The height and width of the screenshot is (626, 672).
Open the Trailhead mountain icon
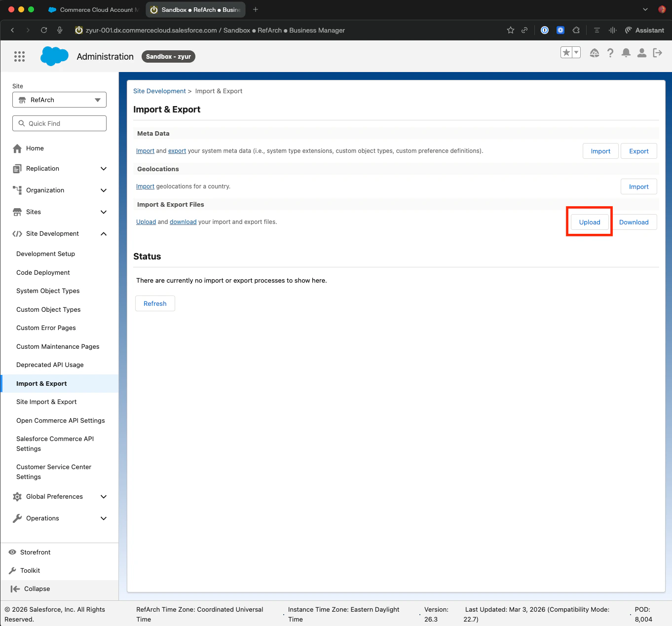(x=595, y=53)
